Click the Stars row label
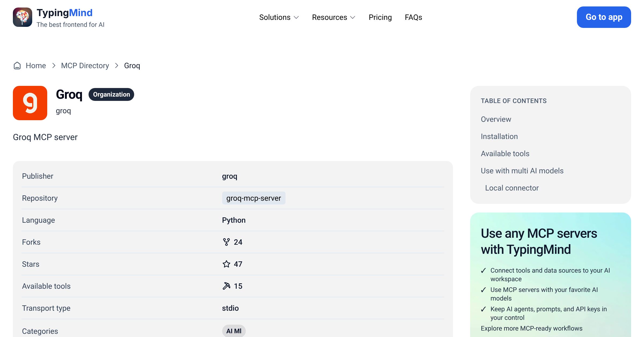This screenshot has width=644, height=337. pyautogui.click(x=31, y=264)
